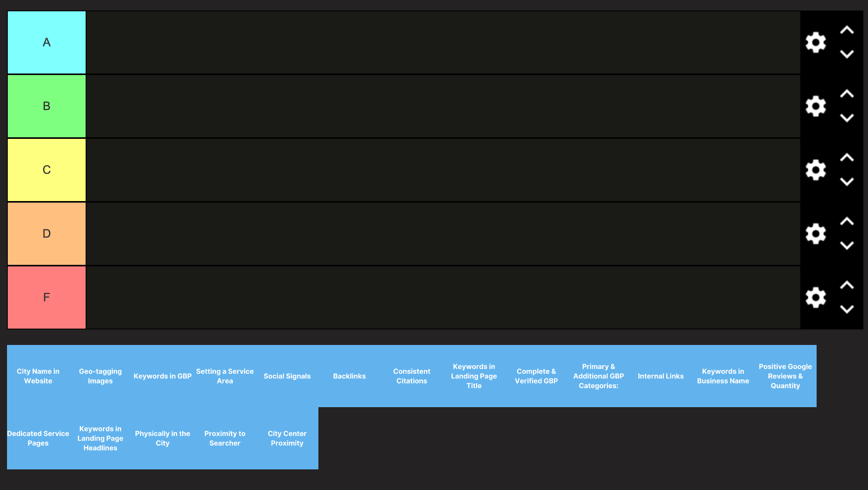The width and height of the screenshot is (868, 490).
Task: Click the green B tier label
Action: [47, 106]
